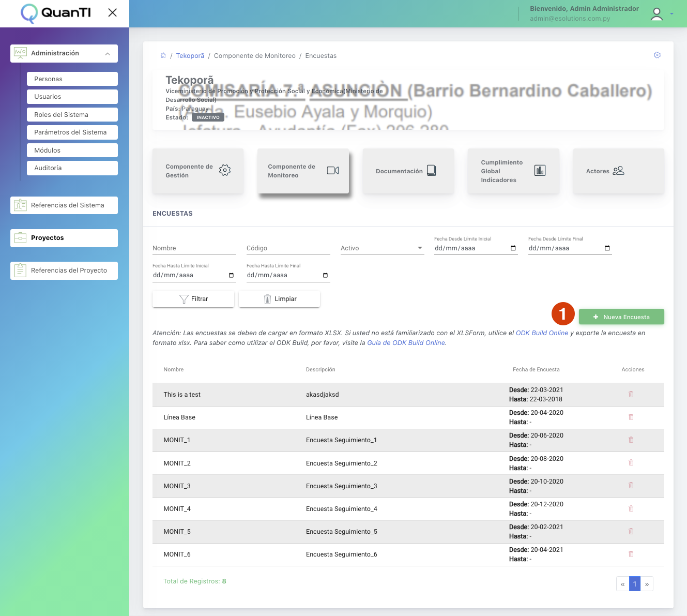This screenshot has width=687, height=616.
Task: Focus the Código filter field
Action: (x=288, y=248)
